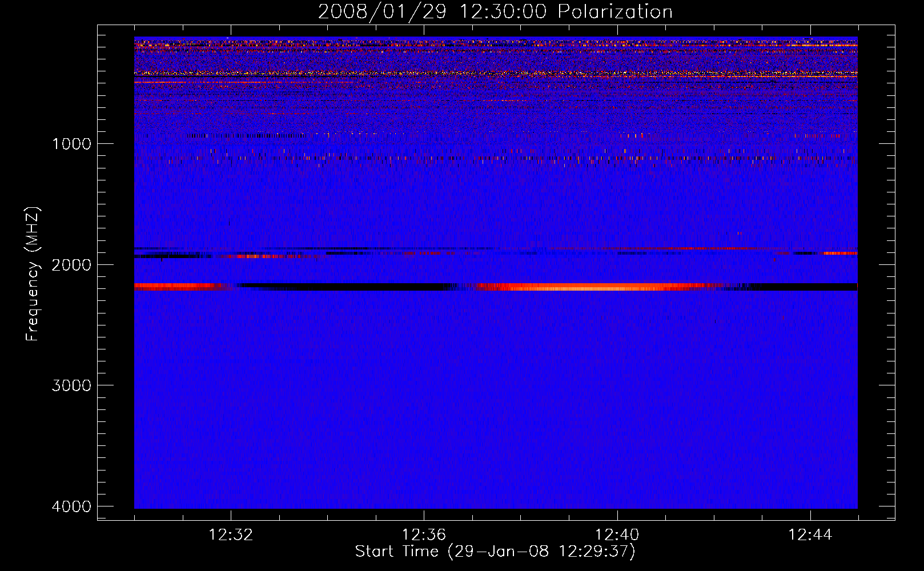Click the 2000 frequency tick label

(x=71, y=264)
